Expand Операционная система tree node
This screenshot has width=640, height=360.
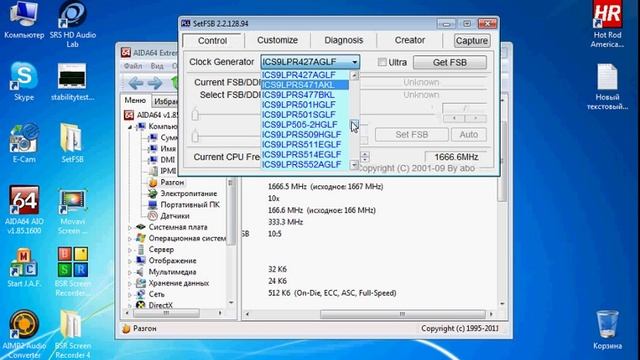pyautogui.click(x=130, y=238)
